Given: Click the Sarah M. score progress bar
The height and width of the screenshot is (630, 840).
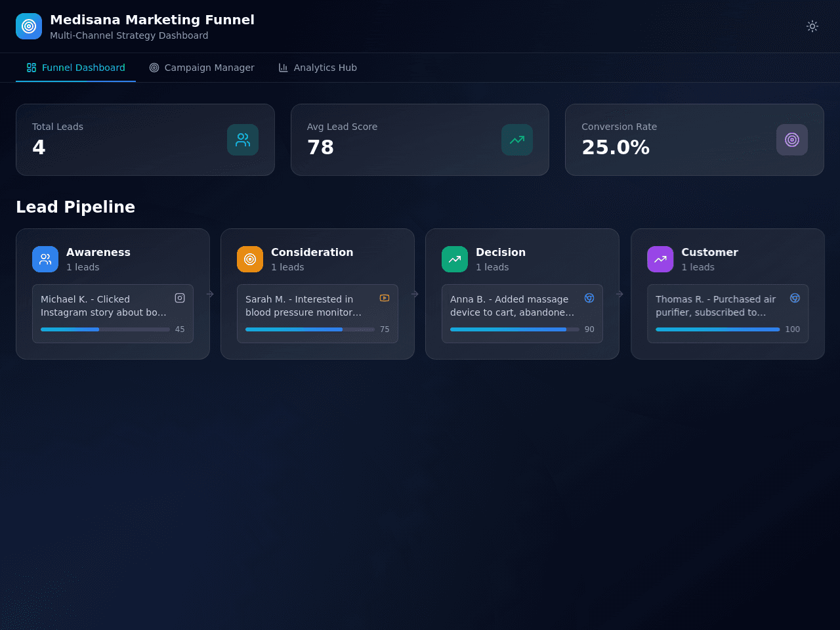Looking at the screenshot, I should [310, 329].
